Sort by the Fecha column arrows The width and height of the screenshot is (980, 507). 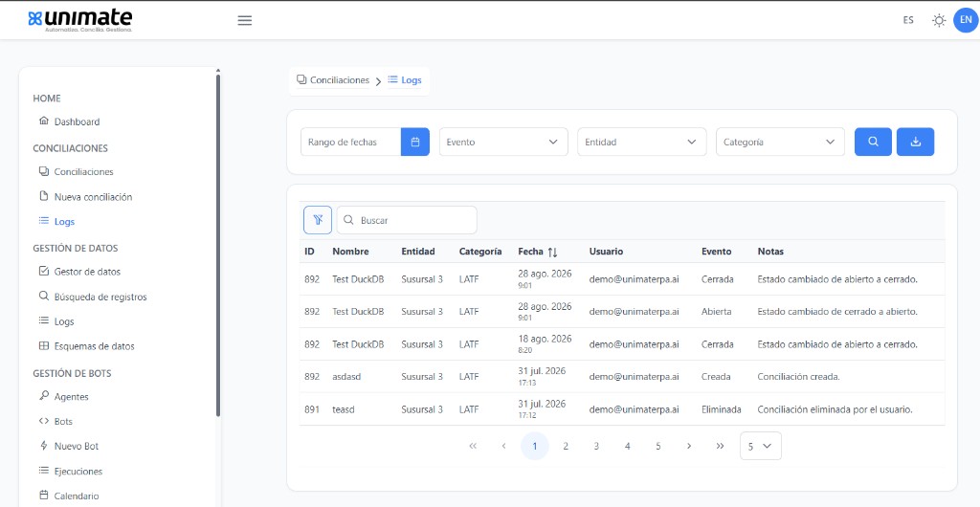click(552, 252)
